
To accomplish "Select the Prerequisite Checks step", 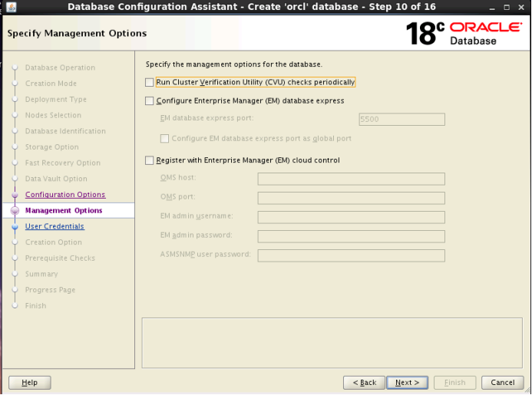I will coord(60,258).
